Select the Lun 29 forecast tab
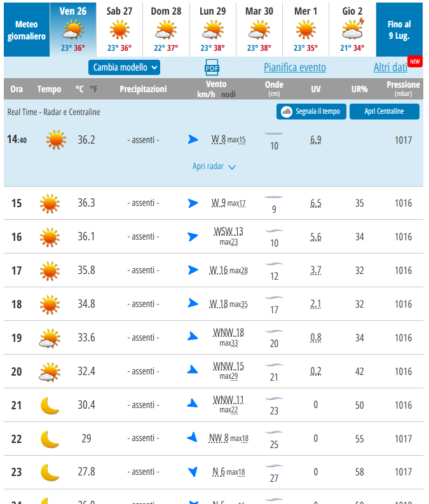The width and height of the screenshot is (429, 504). point(213,30)
